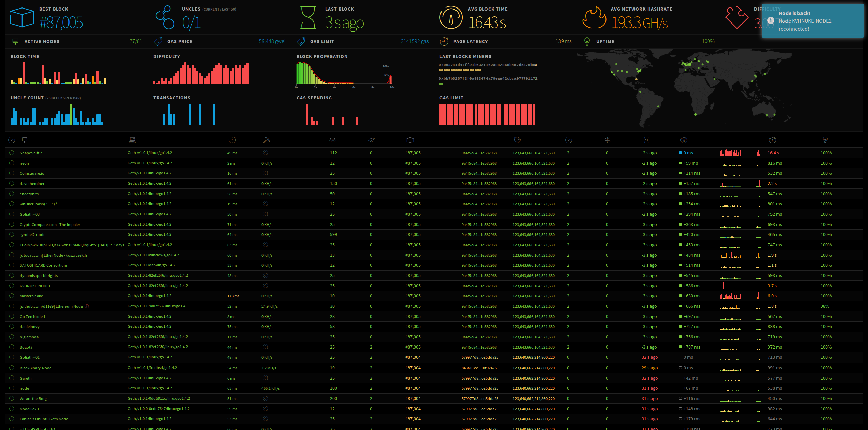
Task: Click the '24.9 KH/s' hashrate cell
Action: [x=269, y=306]
